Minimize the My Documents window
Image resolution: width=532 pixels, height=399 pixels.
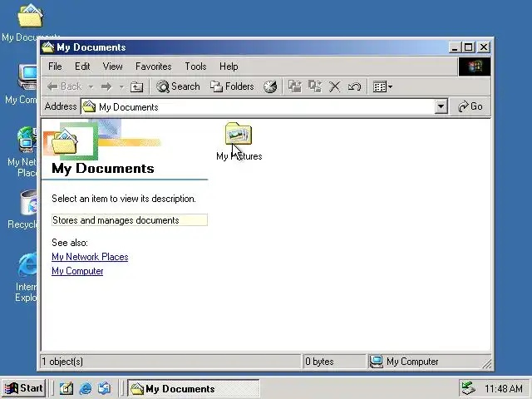(x=455, y=47)
